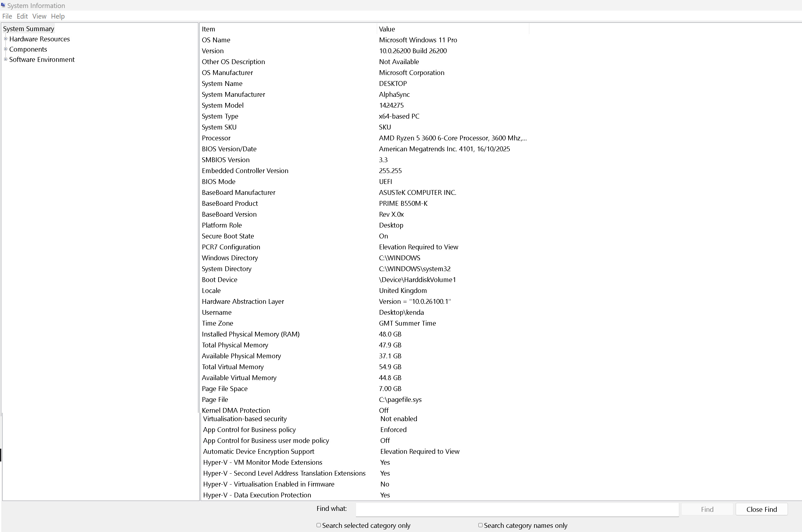Click the ASUSTeK COMPUTER INC. value
The height and width of the screenshot is (532, 802).
click(418, 192)
